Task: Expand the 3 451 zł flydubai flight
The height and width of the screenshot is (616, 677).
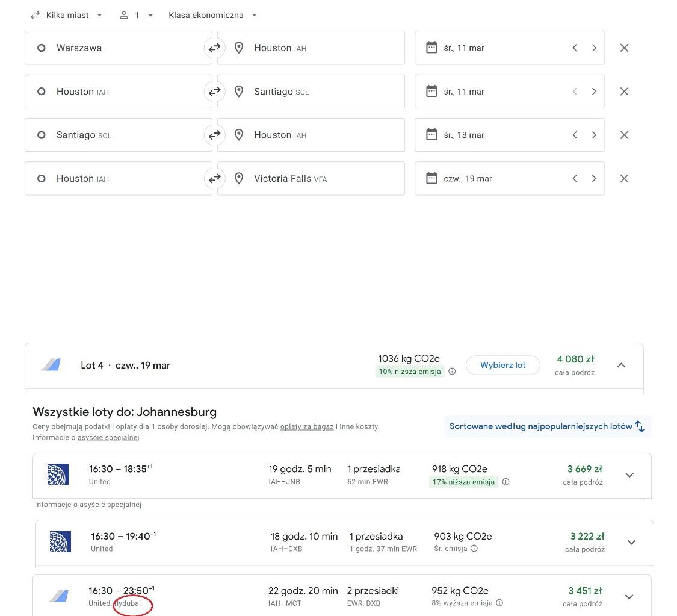Action: click(629, 597)
